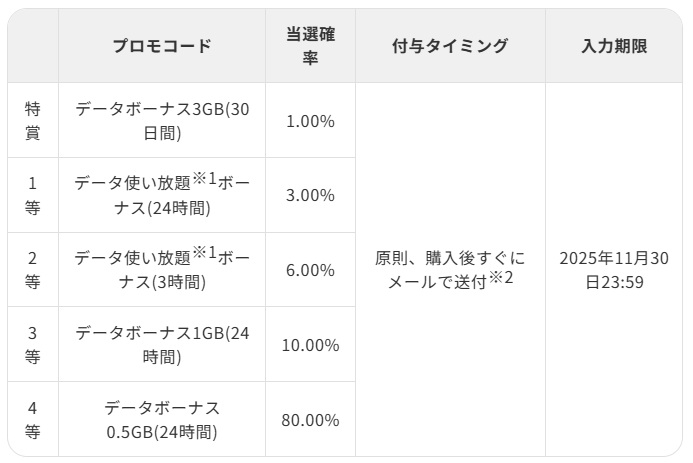
Task: Select the 入力期限 header cell
Action: [x=614, y=46]
